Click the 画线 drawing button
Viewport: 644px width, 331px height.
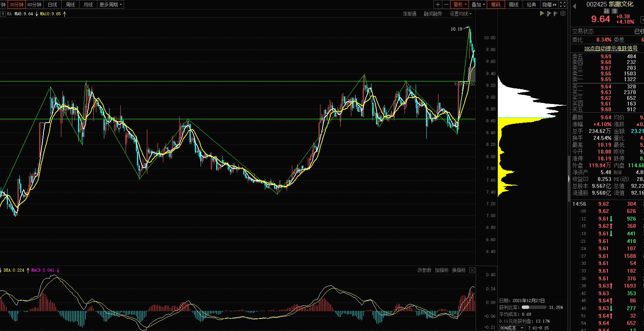pyautogui.click(x=513, y=5)
